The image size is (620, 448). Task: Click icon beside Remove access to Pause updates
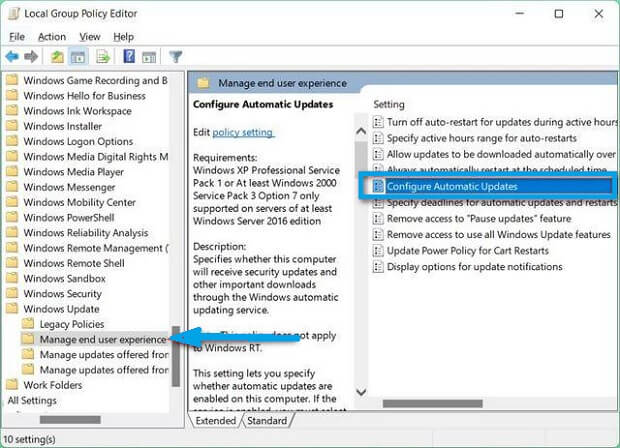point(378,218)
